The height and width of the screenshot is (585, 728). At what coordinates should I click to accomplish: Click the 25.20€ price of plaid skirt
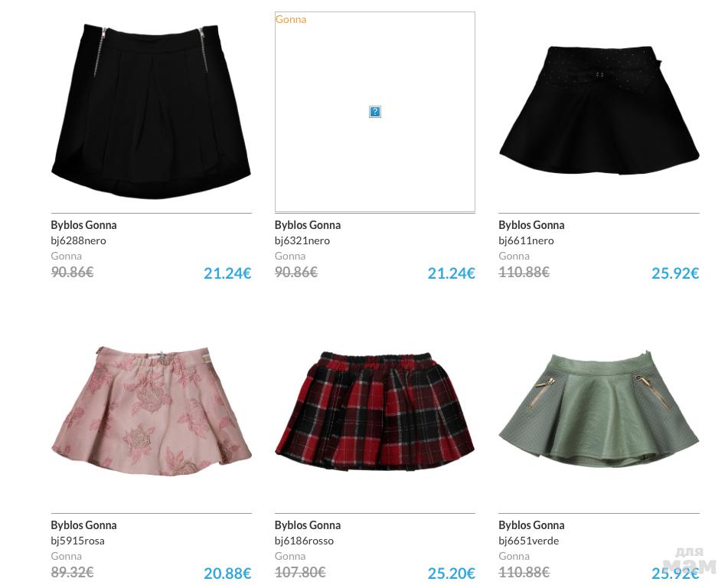coord(452,574)
